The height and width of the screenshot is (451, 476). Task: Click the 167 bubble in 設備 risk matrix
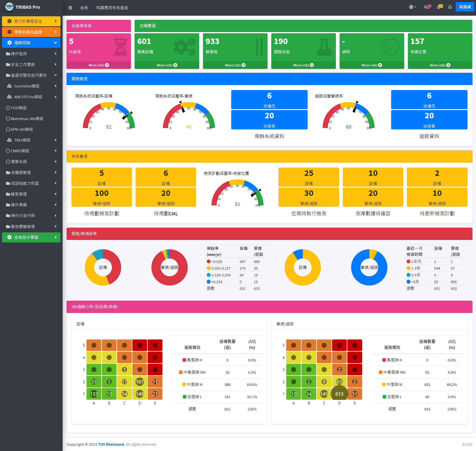140,381
